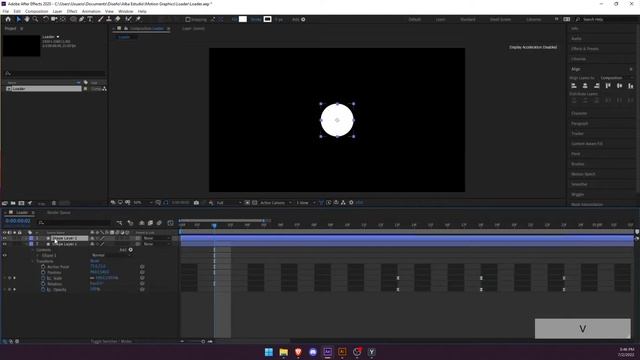This screenshot has height=360, width=640.
Task: Toggle the Anchor Point stopwatch
Action: click(43, 267)
